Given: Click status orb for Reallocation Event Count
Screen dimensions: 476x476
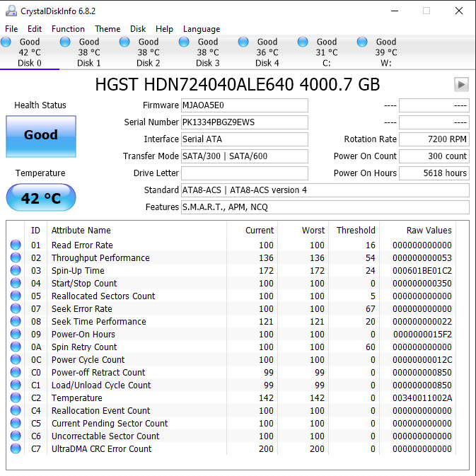Looking at the screenshot, I should [x=16, y=410].
